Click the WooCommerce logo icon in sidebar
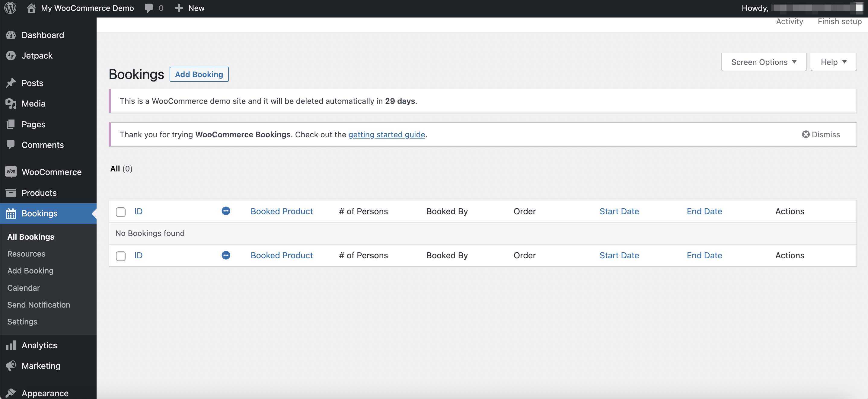The width and height of the screenshot is (868, 399). pos(11,171)
